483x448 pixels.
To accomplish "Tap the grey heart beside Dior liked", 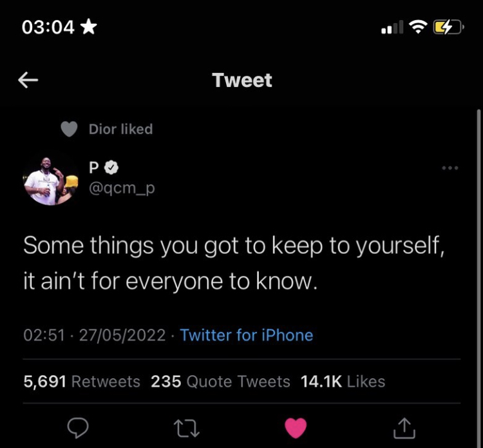I will 69,129.
